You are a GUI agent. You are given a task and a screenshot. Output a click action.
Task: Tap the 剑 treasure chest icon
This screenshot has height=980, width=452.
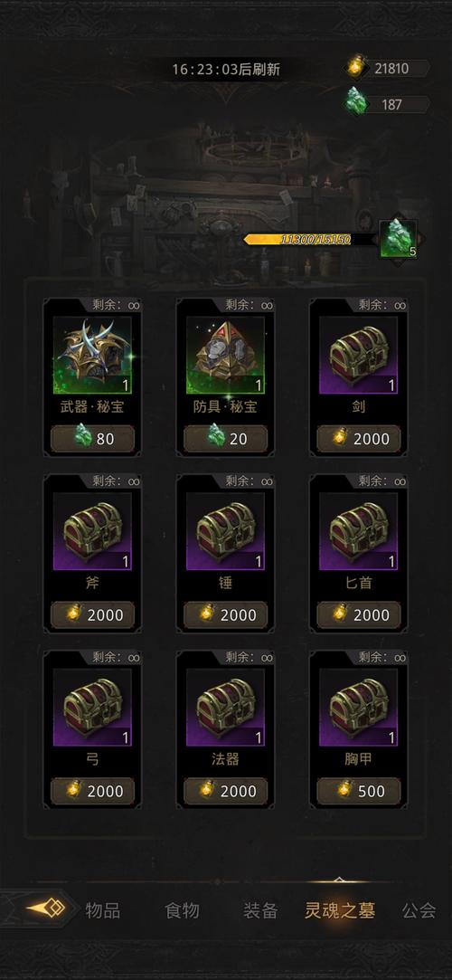point(358,355)
